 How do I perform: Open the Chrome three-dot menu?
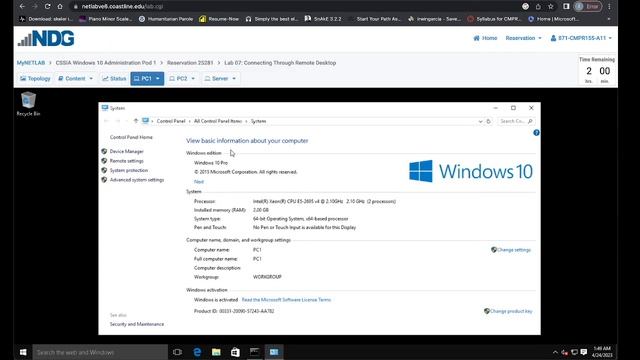tap(609, 7)
